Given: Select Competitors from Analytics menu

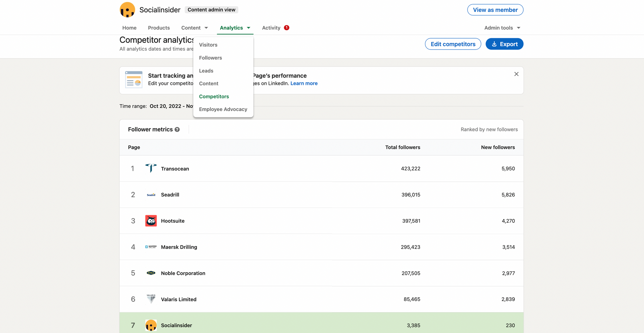Looking at the screenshot, I should (x=214, y=96).
